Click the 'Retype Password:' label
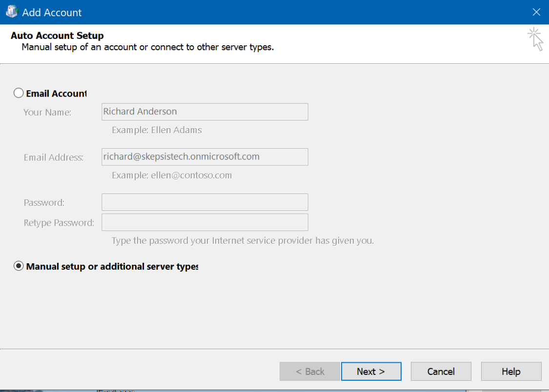 tap(59, 223)
